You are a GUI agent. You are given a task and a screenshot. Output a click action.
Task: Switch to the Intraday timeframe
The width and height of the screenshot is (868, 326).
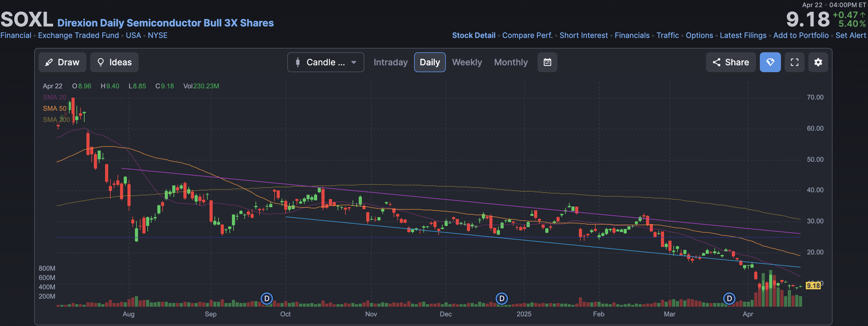[390, 62]
